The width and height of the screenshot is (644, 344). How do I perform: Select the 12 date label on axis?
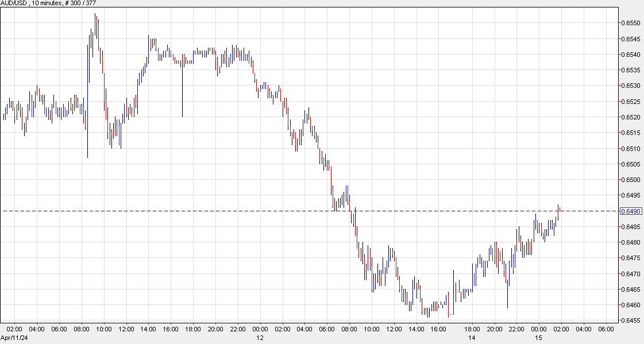(259, 338)
